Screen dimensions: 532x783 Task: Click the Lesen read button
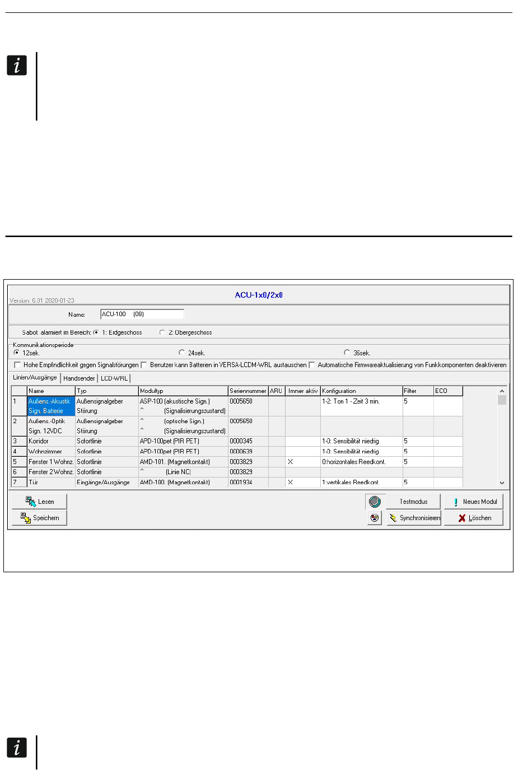coord(39,502)
